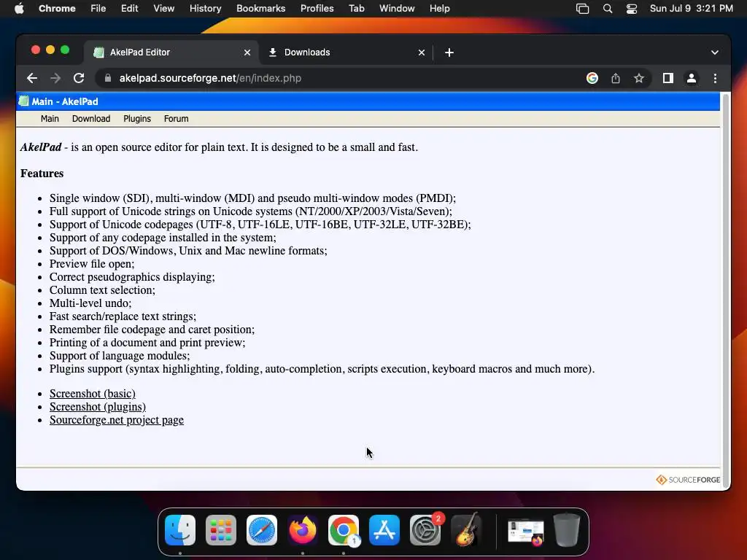Screen dimensions: 747x560
Task: Open the Apple menu
Action: click(19, 9)
